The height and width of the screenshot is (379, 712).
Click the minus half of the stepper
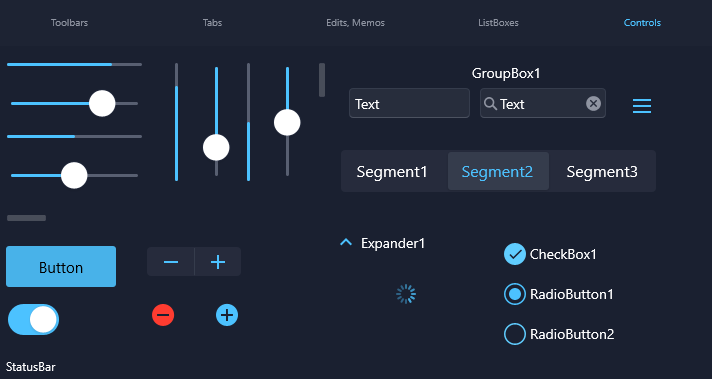pos(171,262)
